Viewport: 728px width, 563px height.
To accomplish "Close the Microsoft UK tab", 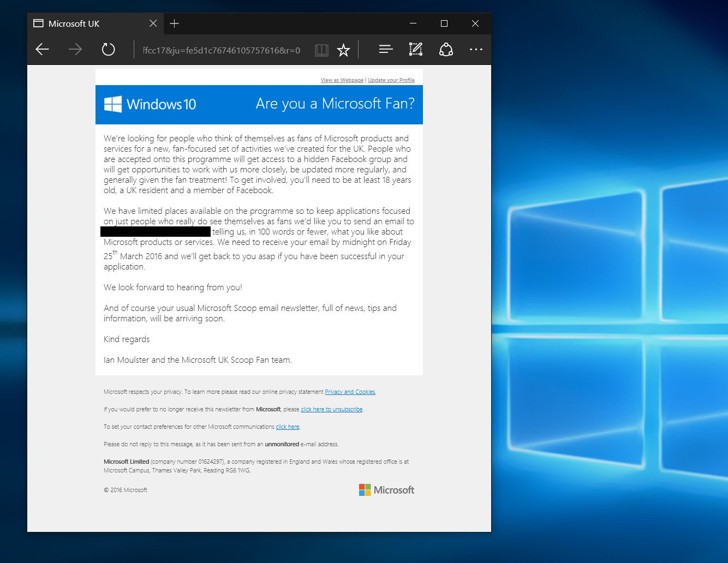I will click(x=153, y=23).
